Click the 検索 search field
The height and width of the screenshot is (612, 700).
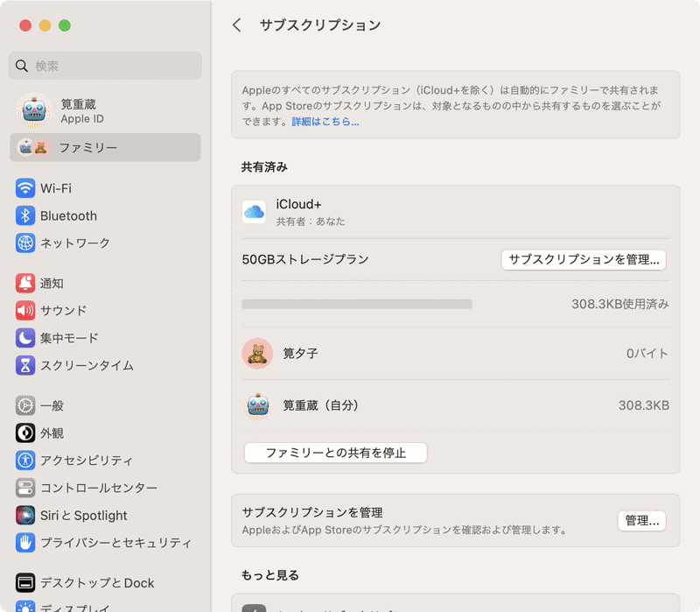[105, 66]
